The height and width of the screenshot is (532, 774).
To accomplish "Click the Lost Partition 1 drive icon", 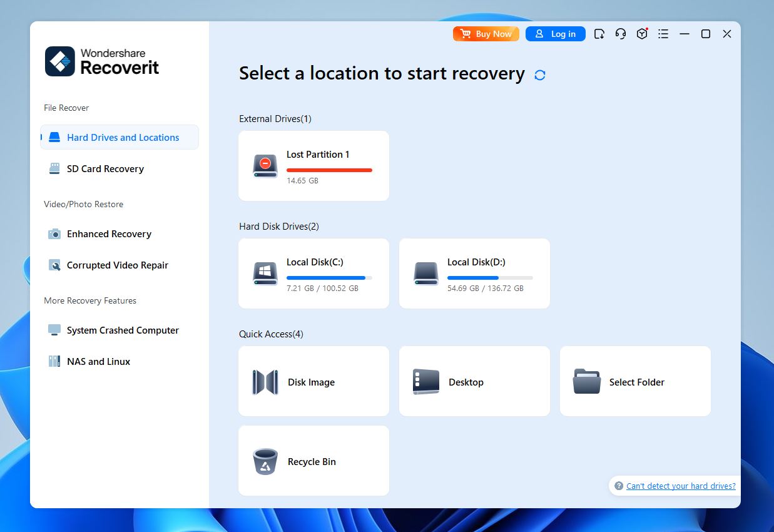I will coord(265,166).
